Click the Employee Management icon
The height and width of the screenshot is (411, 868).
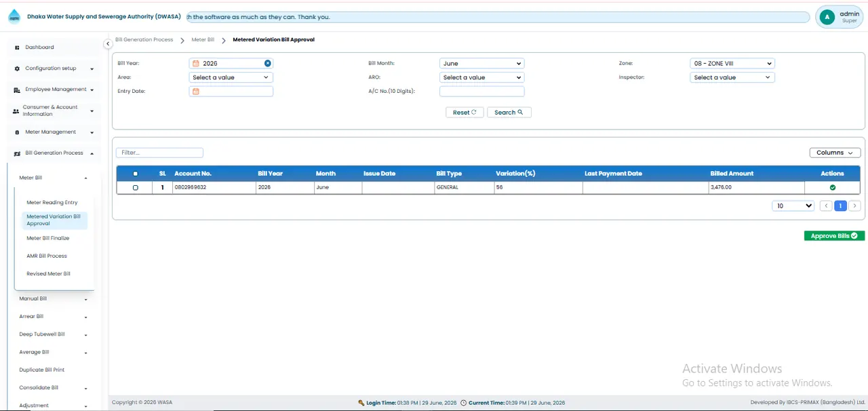[17, 90]
